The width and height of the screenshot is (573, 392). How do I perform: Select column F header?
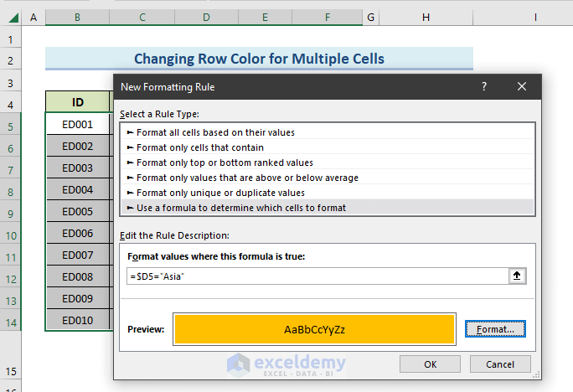pos(327,17)
